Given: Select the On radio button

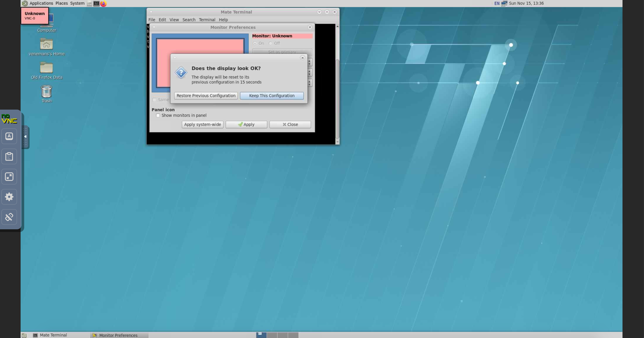Looking at the screenshot, I should [255, 43].
